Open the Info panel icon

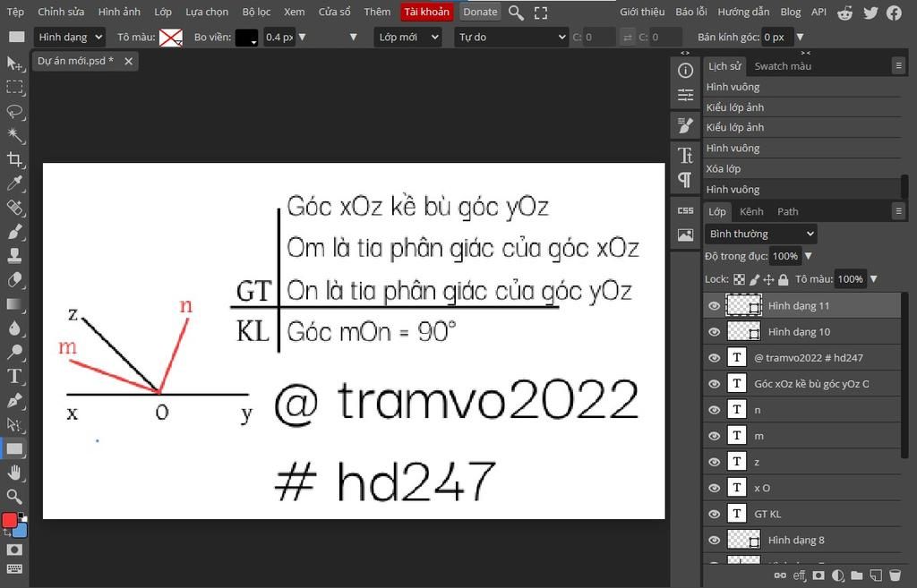[x=685, y=71]
